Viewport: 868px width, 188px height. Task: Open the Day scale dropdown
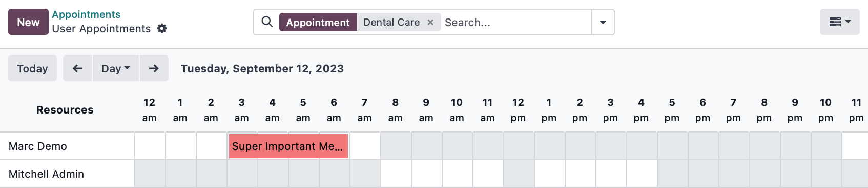115,68
